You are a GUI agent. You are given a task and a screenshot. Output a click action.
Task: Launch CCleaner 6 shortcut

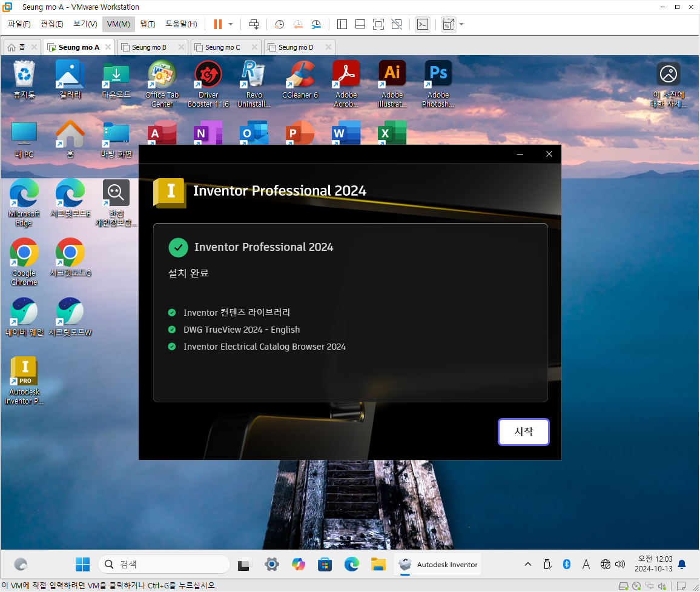(x=300, y=79)
